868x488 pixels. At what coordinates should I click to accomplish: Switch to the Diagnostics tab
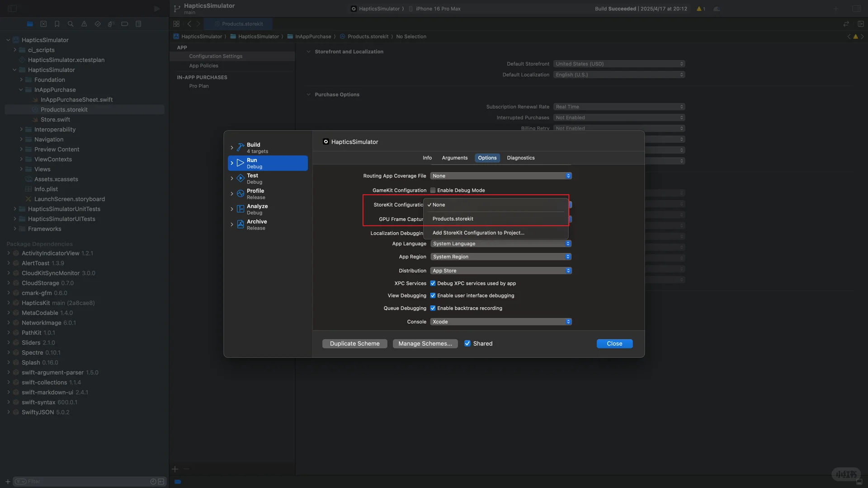520,158
